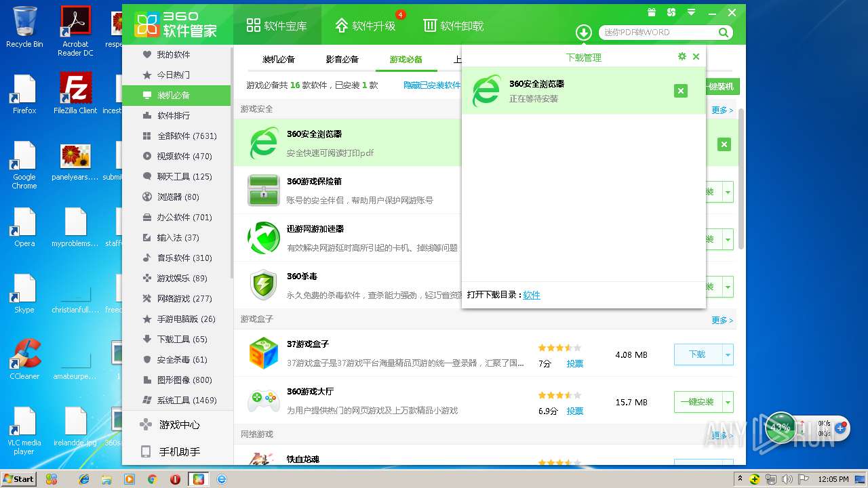The width and height of the screenshot is (868, 488).
Task: Expand dropdown arrow beside 360游戏大厅 一键安装
Action: pos(728,402)
